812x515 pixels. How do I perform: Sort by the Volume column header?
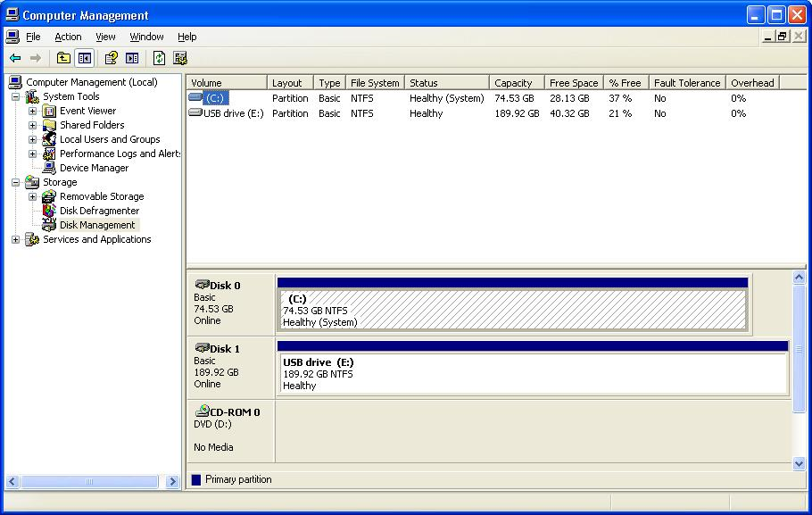227,83
